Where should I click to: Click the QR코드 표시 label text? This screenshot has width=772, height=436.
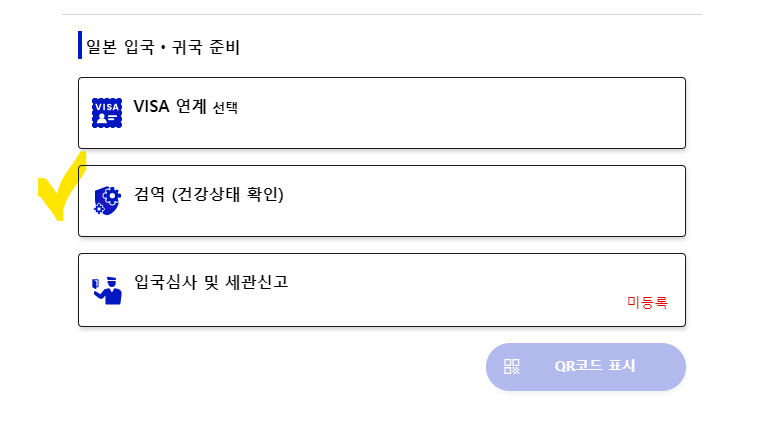coord(595,366)
